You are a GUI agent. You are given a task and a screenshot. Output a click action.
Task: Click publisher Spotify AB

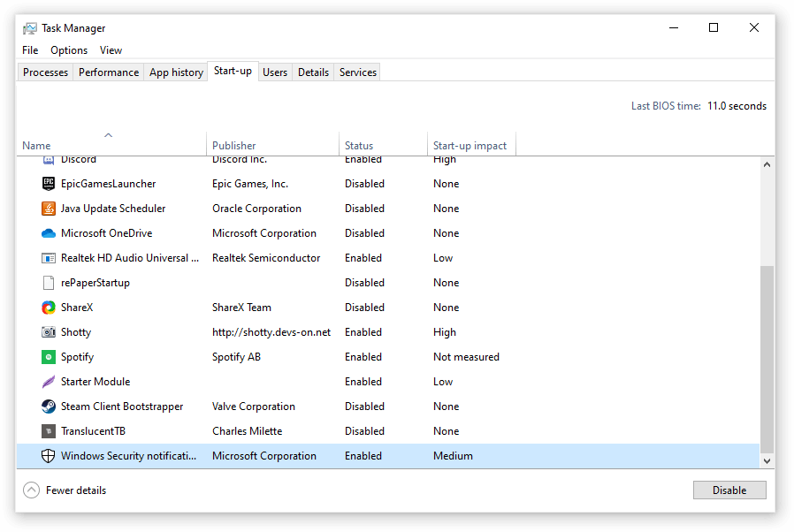(x=236, y=357)
